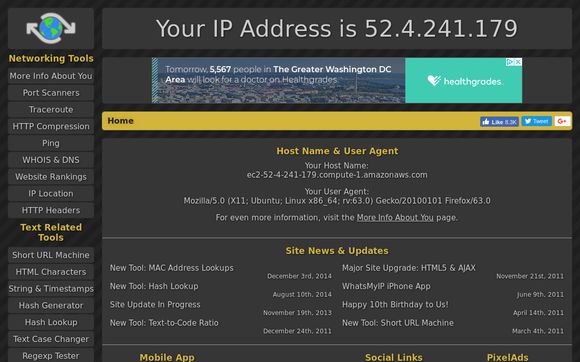Click the December 3rd, 2014 date
The height and width of the screenshot is (362, 580).
[x=299, y=276]
